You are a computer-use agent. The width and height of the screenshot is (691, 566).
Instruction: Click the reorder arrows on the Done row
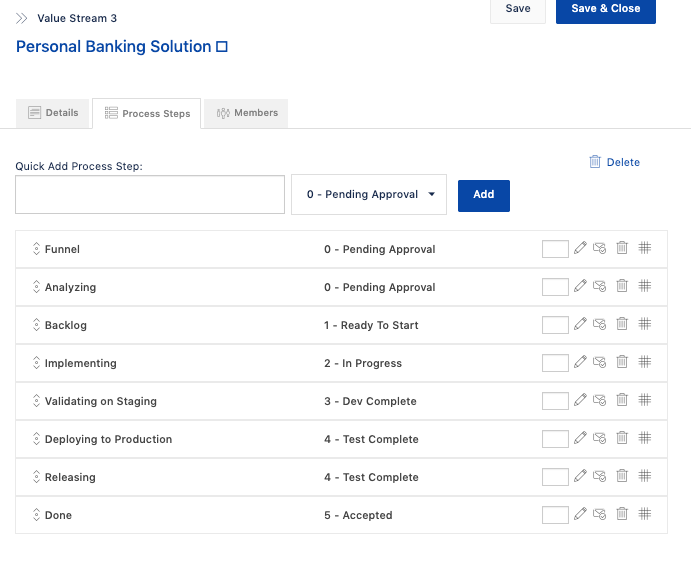click(x=35, y=515)
